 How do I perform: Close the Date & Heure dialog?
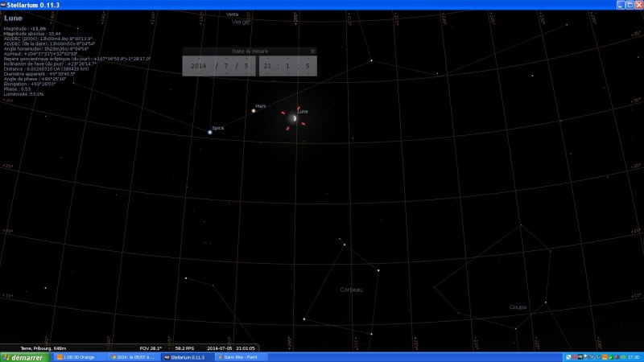point(312,51)
